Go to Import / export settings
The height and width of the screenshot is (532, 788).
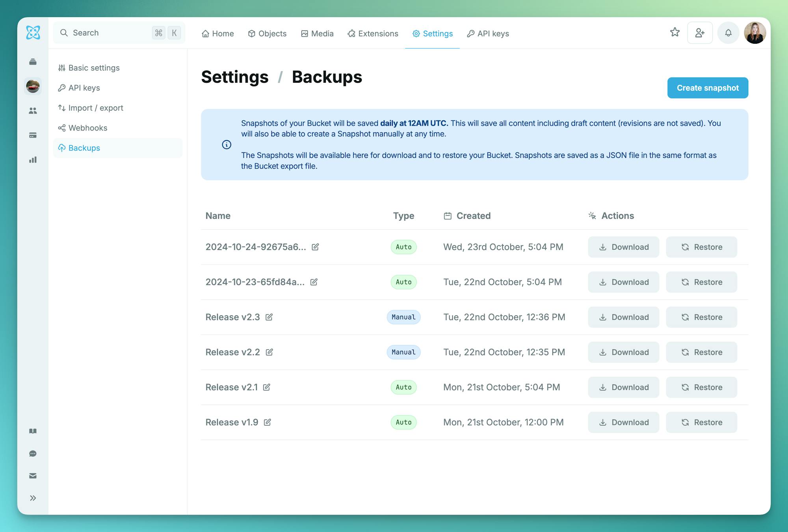(x=95, y=108)
